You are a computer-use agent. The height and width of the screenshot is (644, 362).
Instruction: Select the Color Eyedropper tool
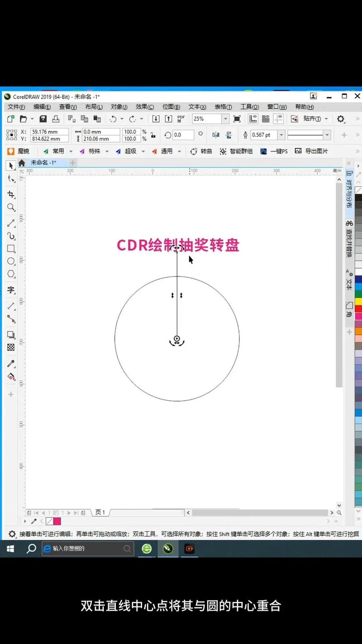click(x=11, y=364)
